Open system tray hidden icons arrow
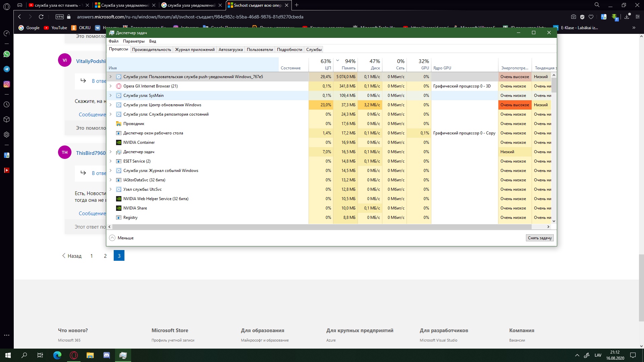This screenshot has width=644, height=362. click(577, 355)
